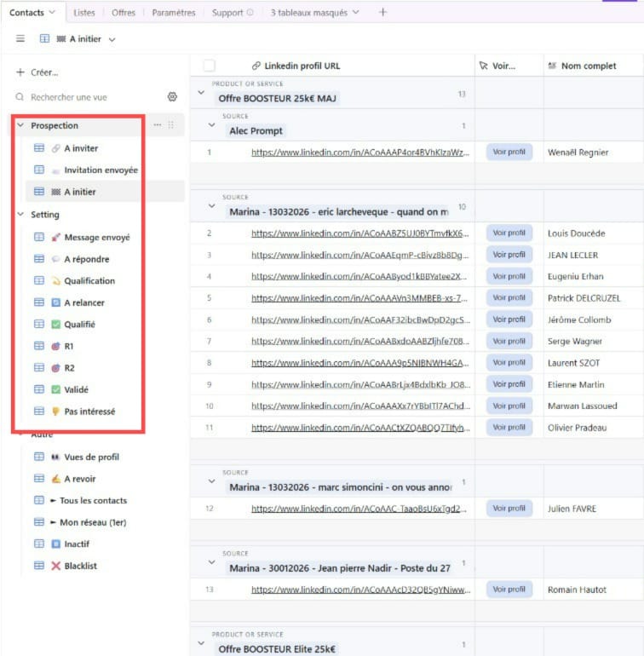
Task: Click Voir profil button for Eugeniu Erhan
Action: pyautogui.click(x=509, y=276)
